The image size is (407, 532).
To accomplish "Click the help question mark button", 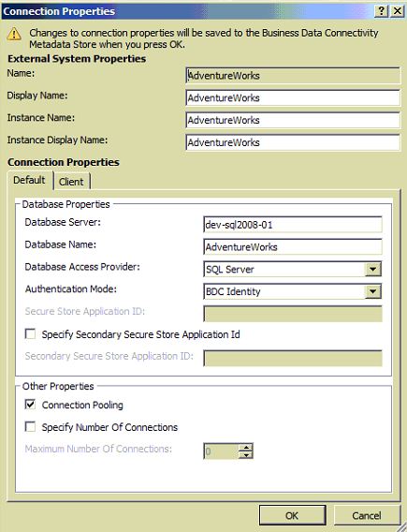I will point(381,11).
